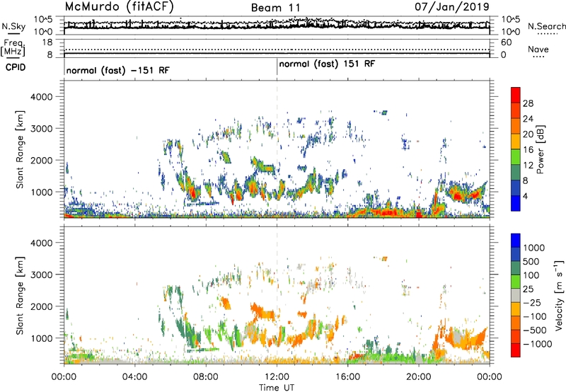Click the blue bottom swatch of the power colorbar
The height and width of the screenshot is (392, 566).
point(516,203)
